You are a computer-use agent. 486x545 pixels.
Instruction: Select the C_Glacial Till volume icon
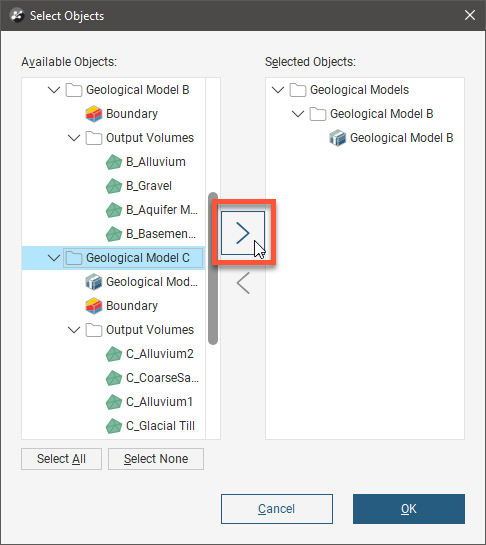pos(114,426)
